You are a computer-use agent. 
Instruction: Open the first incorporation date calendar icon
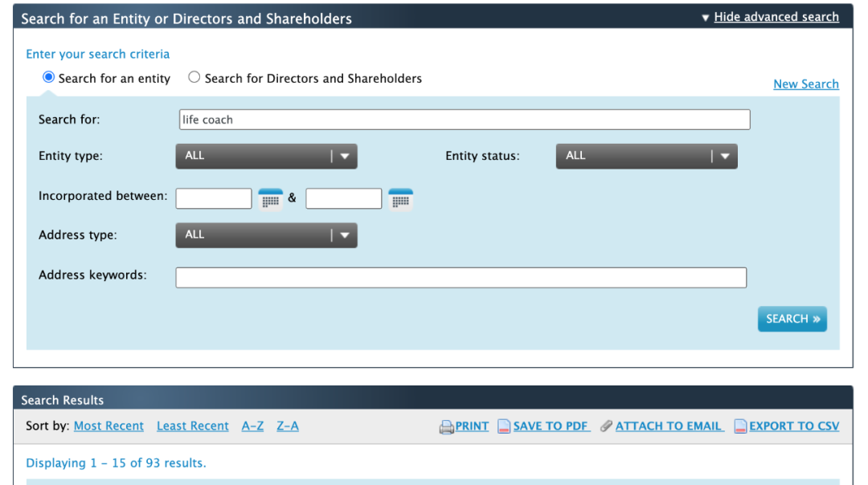pos(271,199)
